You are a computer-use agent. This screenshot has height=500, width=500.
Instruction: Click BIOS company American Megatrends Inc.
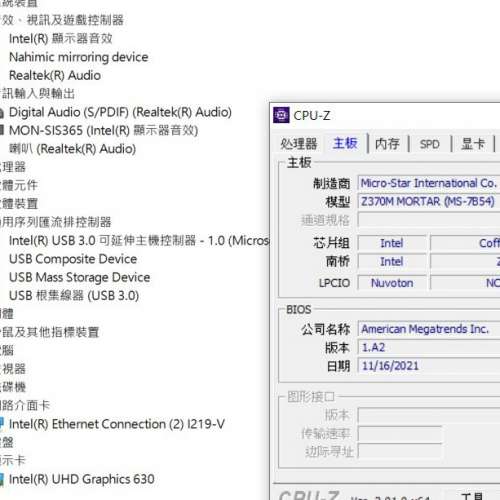coord(429,329)
